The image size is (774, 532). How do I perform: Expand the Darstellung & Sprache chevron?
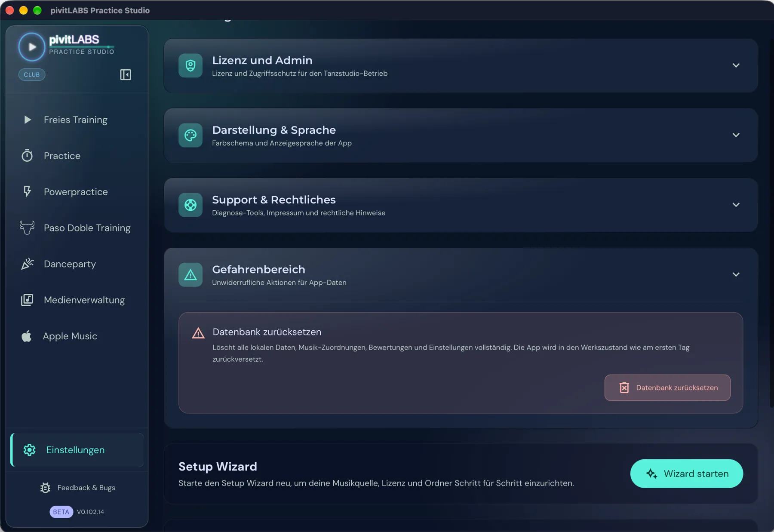(x=736, y=135)
